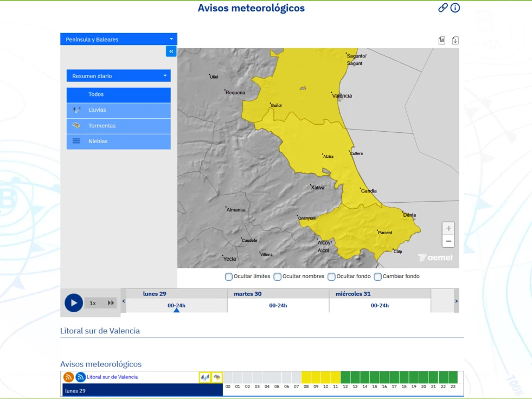Collapse the sidebar with the chevron button
532x399 pixels.
click(x=171, y=51)
